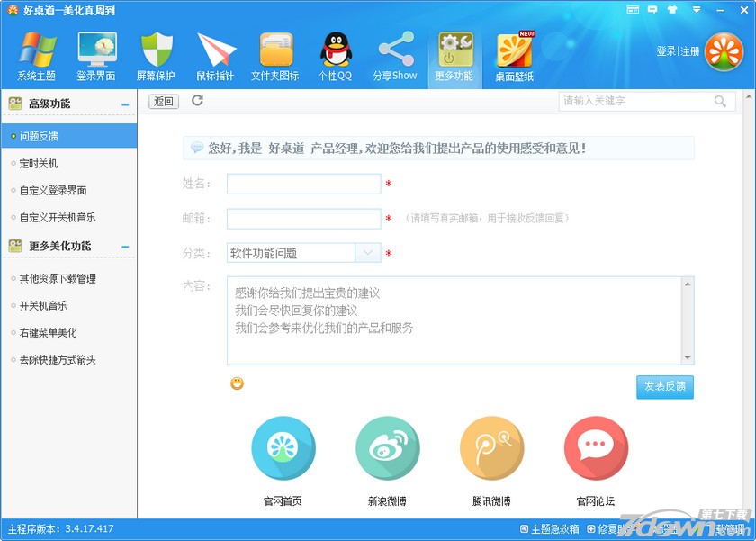Collapse the 高级功能 section
This screenshot has width=756, height=541.
(125, 104)
